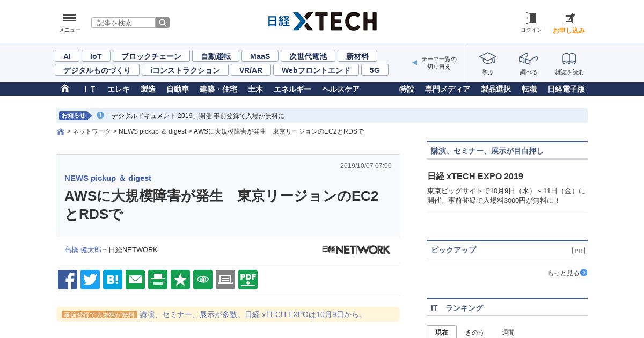This screenshot has height=338, width=644.
Task: Open the 建築・住宅 navigation menu
Action: (x=218, y=89)
